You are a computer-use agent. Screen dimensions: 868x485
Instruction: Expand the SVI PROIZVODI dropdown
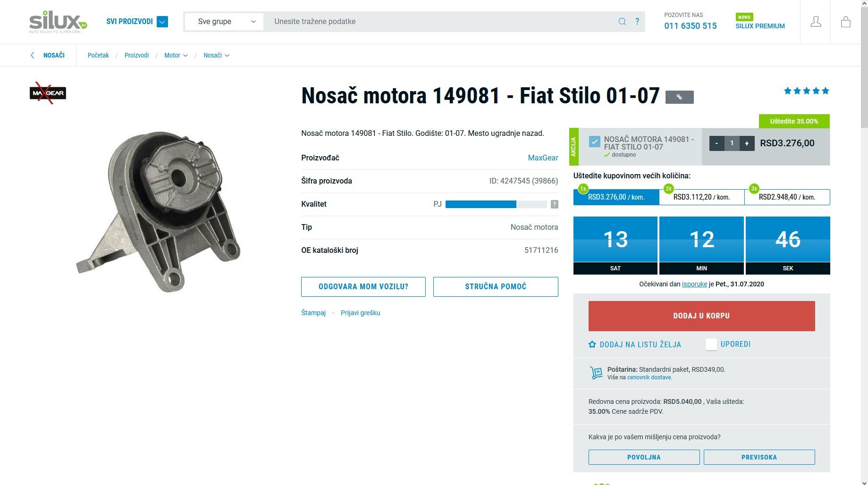(162, 22)
